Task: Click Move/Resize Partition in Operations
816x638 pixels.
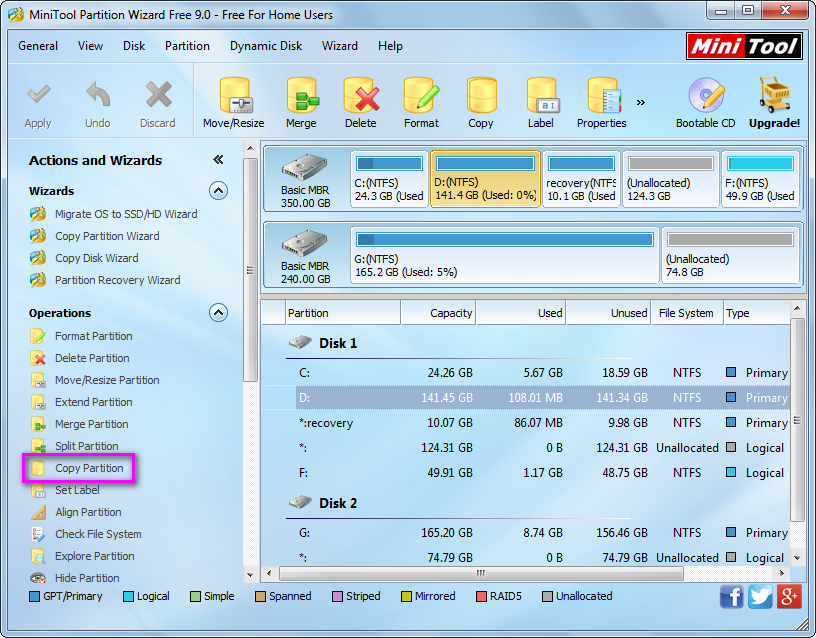Action: click(x=107, y=380)
